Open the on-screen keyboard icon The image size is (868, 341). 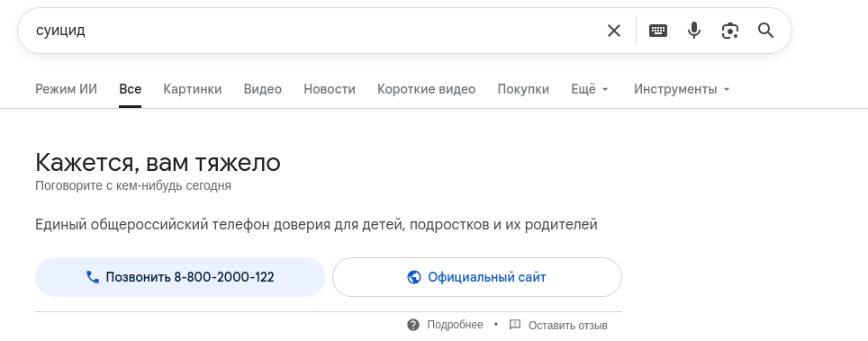click(658, 31)
